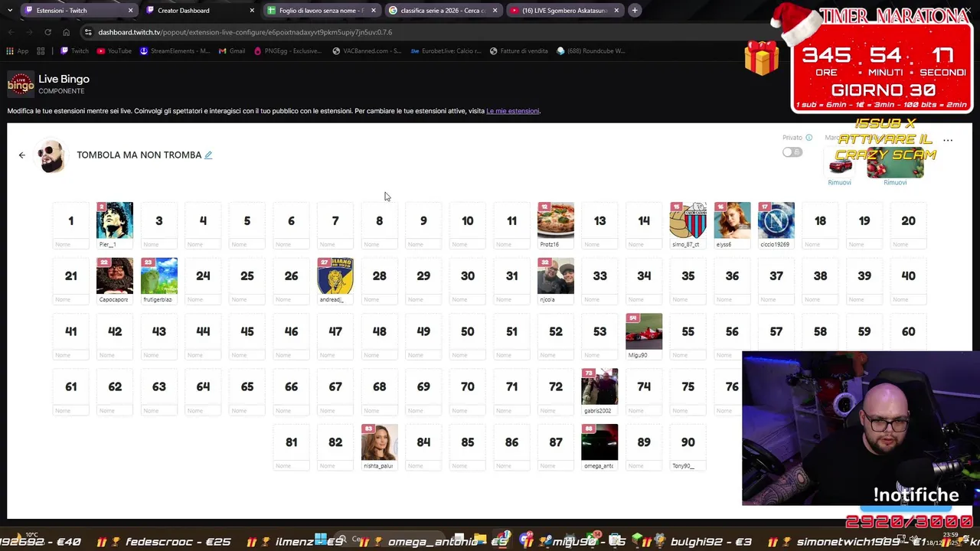Go back using the left arrow beside the bingo title

[x=22, y=155]
